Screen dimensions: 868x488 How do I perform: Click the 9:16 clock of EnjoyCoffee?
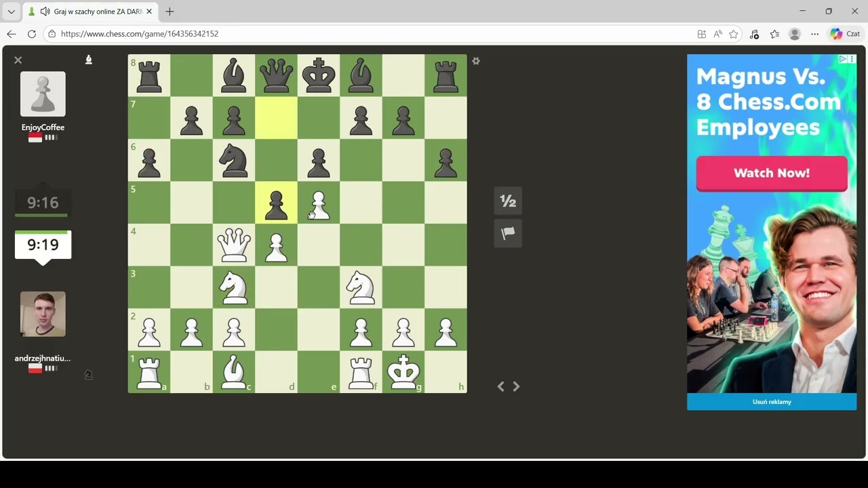(43, 203)
